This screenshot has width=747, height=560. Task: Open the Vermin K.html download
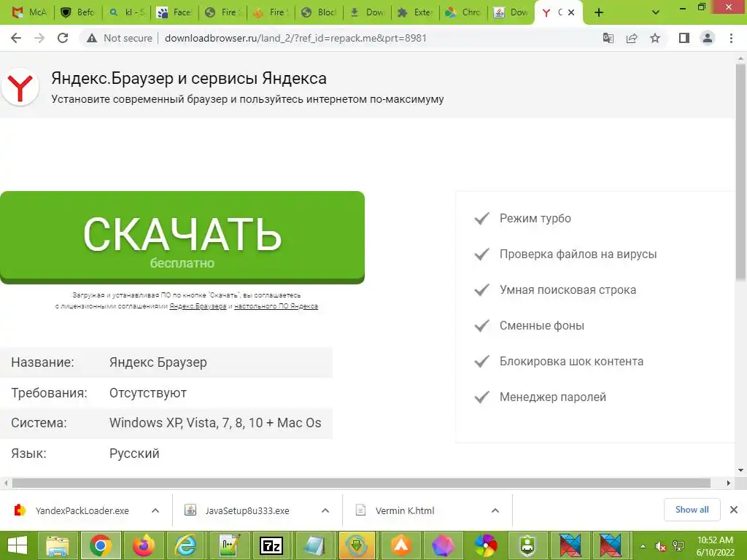(404, 510)
